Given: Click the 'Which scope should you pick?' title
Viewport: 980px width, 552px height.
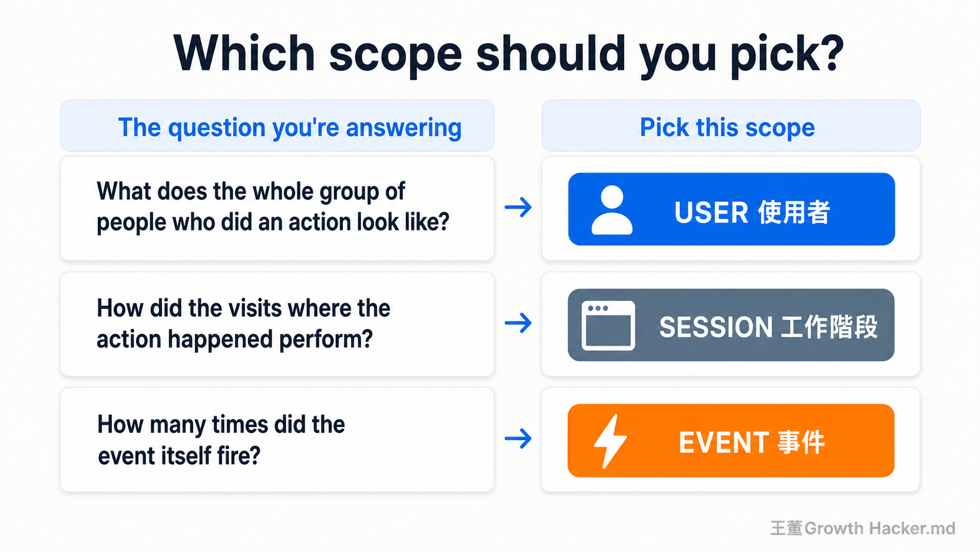Looking at the screenshot, I should (508, 55).
